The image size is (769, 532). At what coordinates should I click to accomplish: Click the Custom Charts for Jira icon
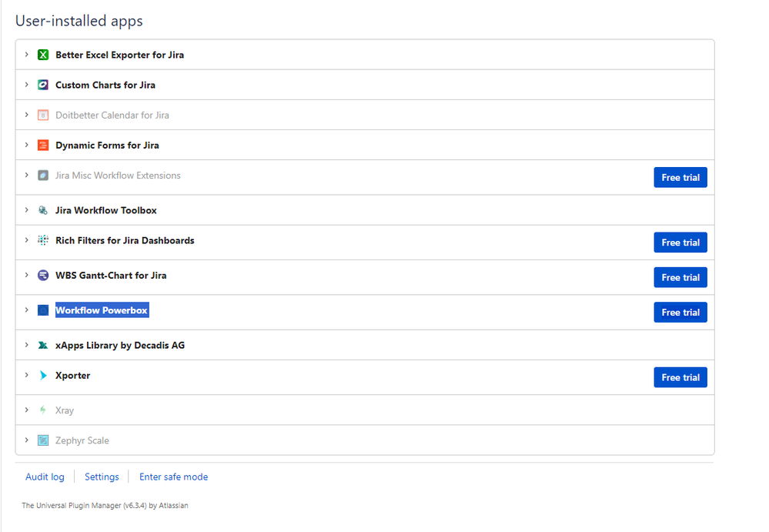[x=43, y=85]
